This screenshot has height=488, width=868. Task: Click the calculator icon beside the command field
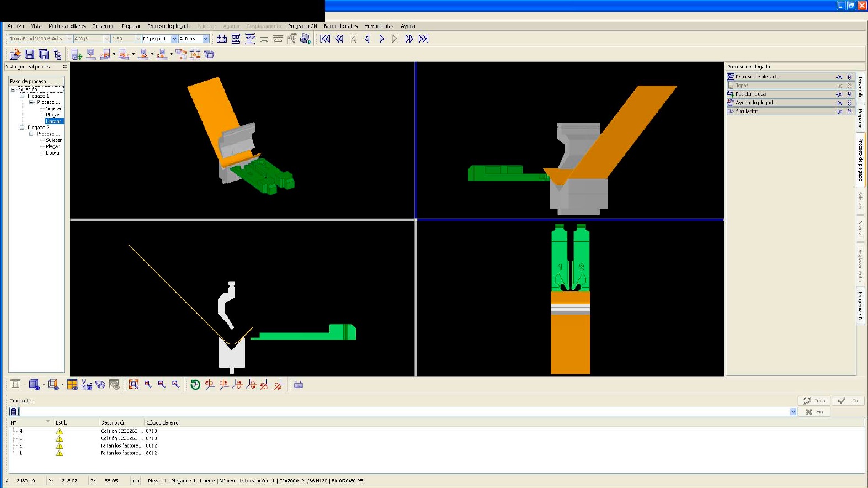click(x=14, y=411)
